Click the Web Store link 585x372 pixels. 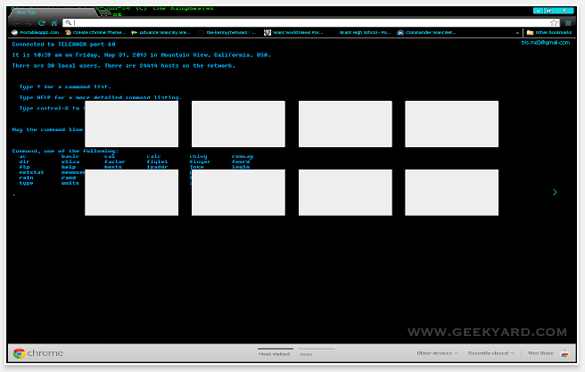click(541, 353)
